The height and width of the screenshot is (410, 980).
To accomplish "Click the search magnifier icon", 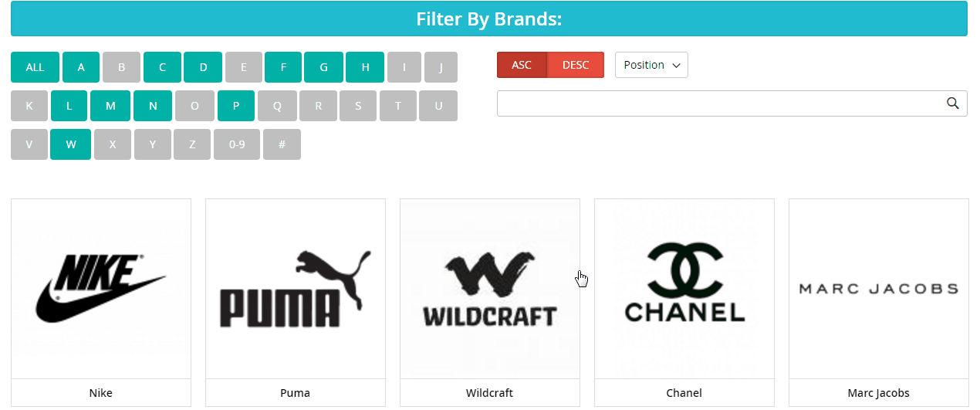I will (953, 103).
